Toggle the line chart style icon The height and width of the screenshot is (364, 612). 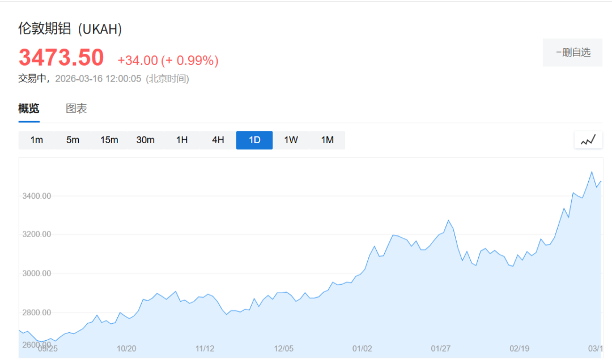pos(588,140)
